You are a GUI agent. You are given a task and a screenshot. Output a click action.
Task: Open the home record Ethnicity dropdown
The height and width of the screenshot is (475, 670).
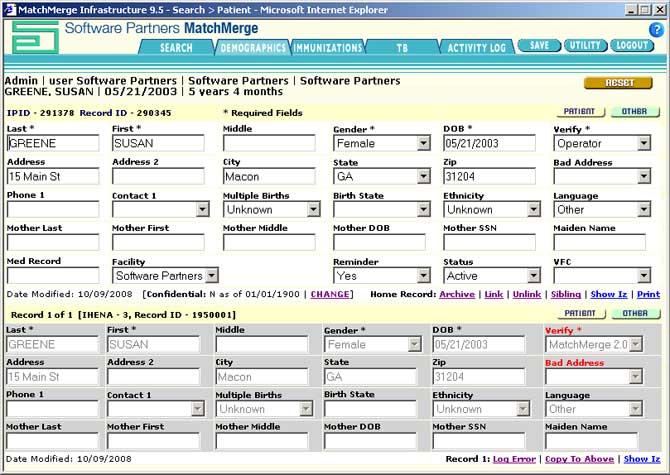pos(534,209)
